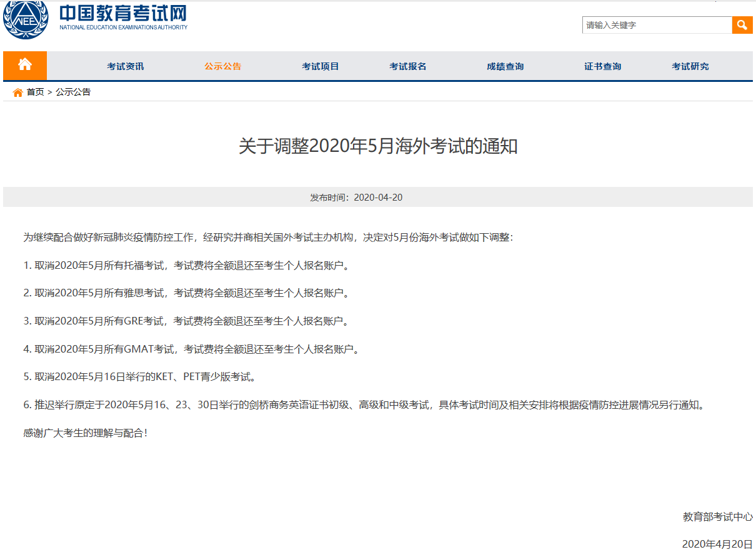The width and height of the screenshot is (756, 552).
Task: Open 成绩查询 from the navigation bar
Action: pyautogui.click(x=505, y=66)
